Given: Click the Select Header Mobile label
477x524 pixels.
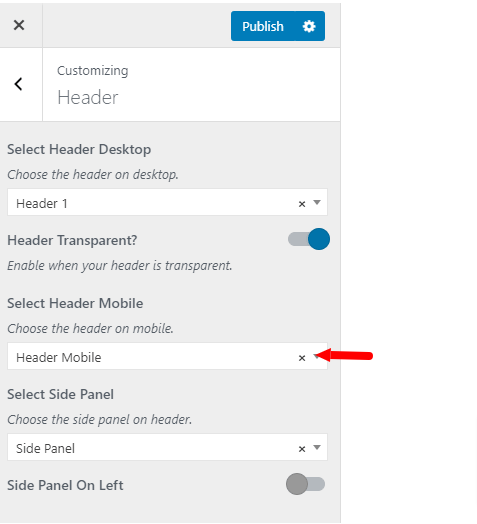Looking at the screenshot, I should point(75,303).
